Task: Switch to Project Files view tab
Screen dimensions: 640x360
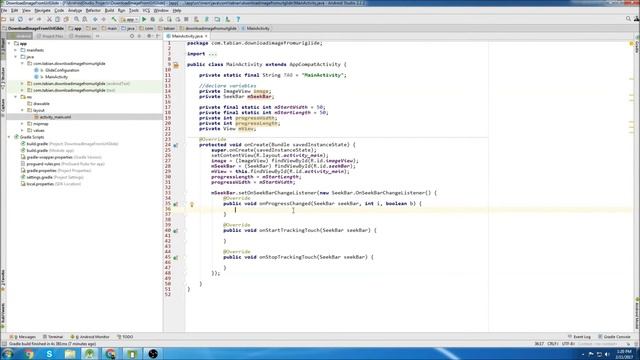Action: (50, 36)
